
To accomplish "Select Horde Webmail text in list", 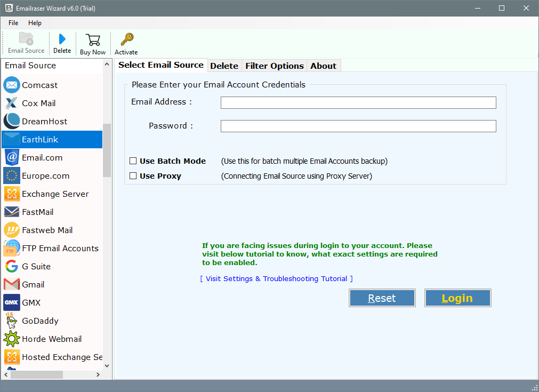I will (52, 339).
